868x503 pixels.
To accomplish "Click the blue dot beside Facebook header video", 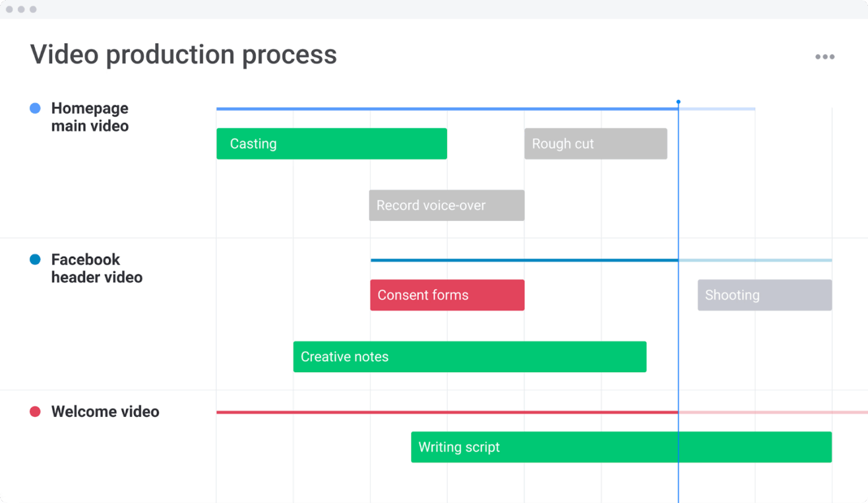I will pyautogui.click(x=34, y=259).
